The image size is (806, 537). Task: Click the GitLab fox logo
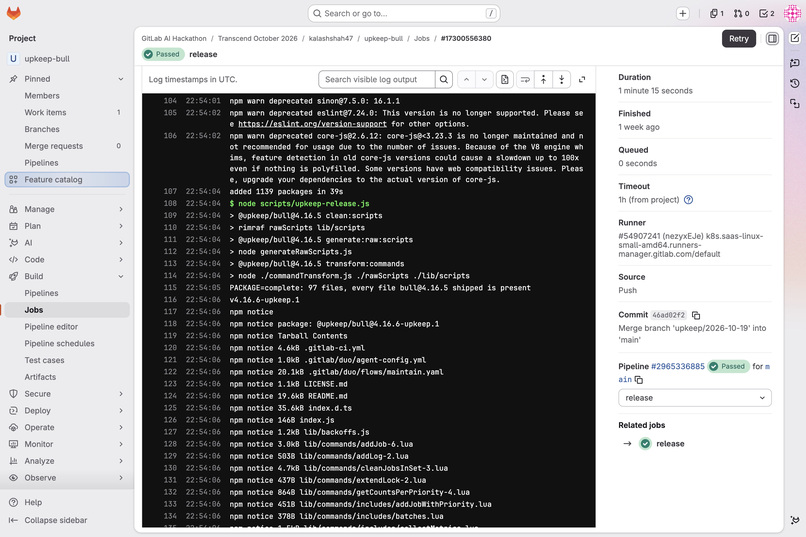pos(14,13)
